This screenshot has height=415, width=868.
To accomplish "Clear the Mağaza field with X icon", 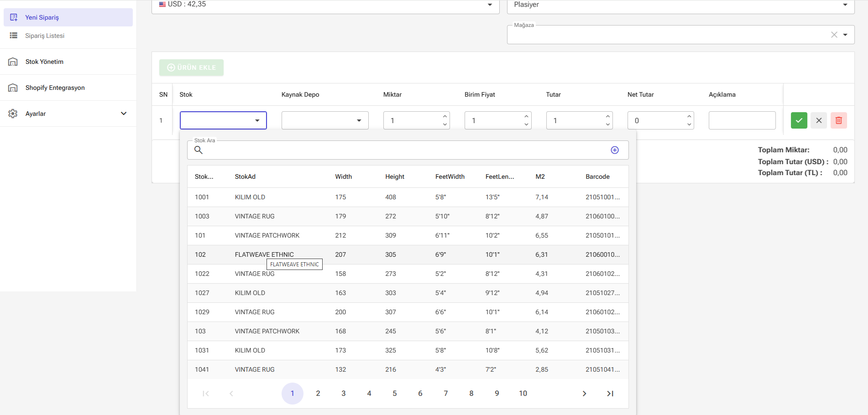I will 834,35.
